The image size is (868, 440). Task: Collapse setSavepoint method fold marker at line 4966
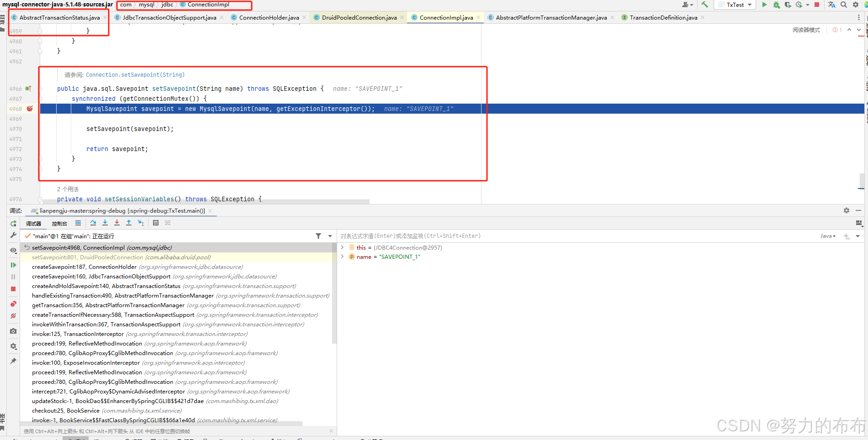pos(40,89)
